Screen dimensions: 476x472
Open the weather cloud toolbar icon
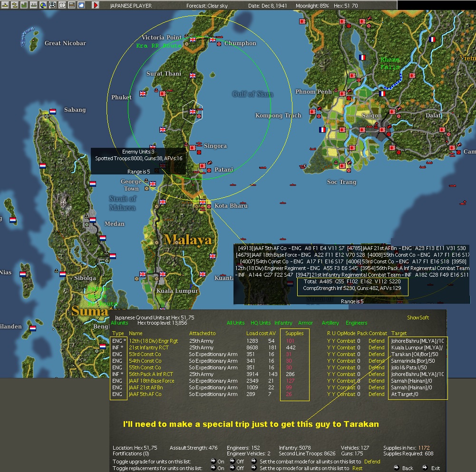pyautogui.click(x=81, y=5)
